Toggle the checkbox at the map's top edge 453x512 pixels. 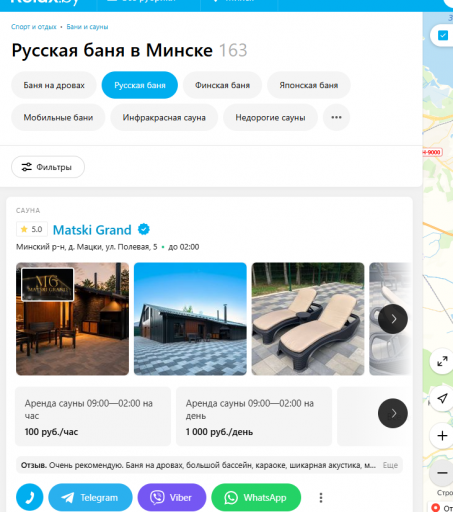coord(443,35)
